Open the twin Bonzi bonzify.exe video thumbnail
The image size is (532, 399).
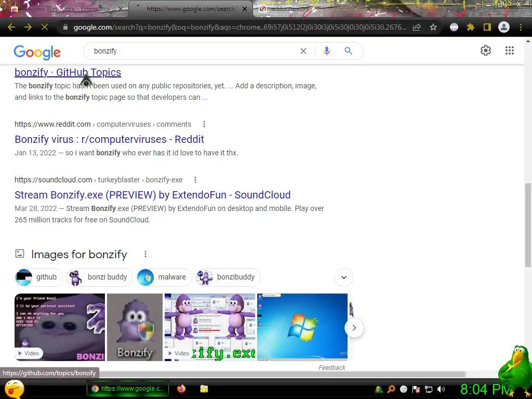pyautogui.click(x=210, y=327)
